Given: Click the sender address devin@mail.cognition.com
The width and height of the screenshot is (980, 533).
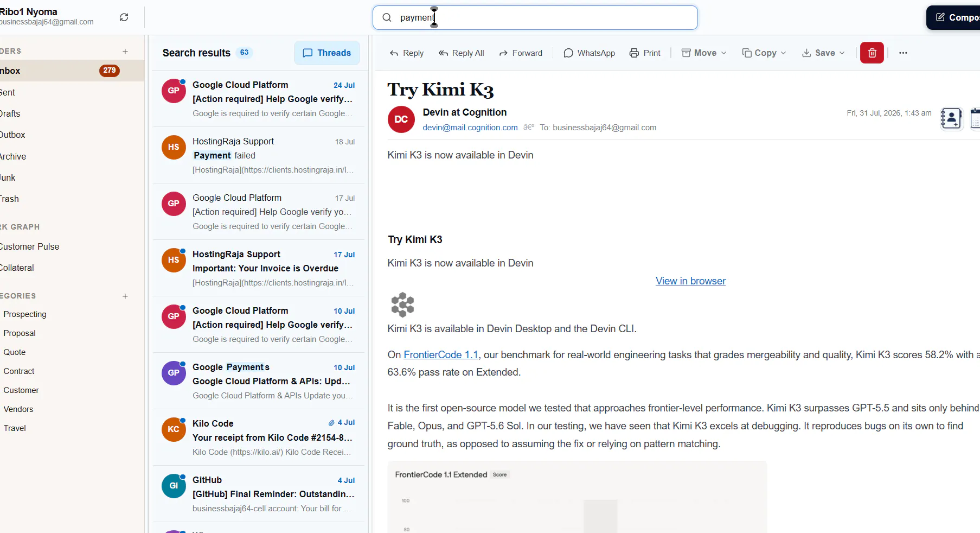Looking at the screenshot, I should tap(470, 128).
